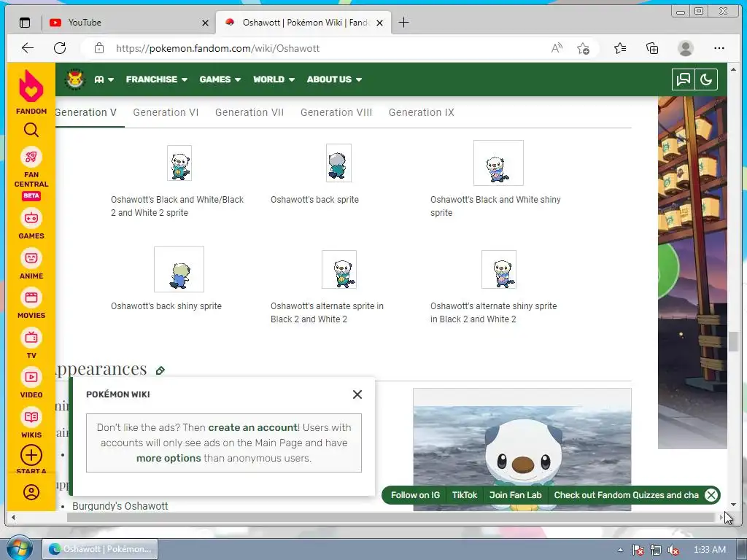Image resolution: width=747 pixels, height=560 pixels.
Task: Close the YouTube tab
Action: (205, 23)
